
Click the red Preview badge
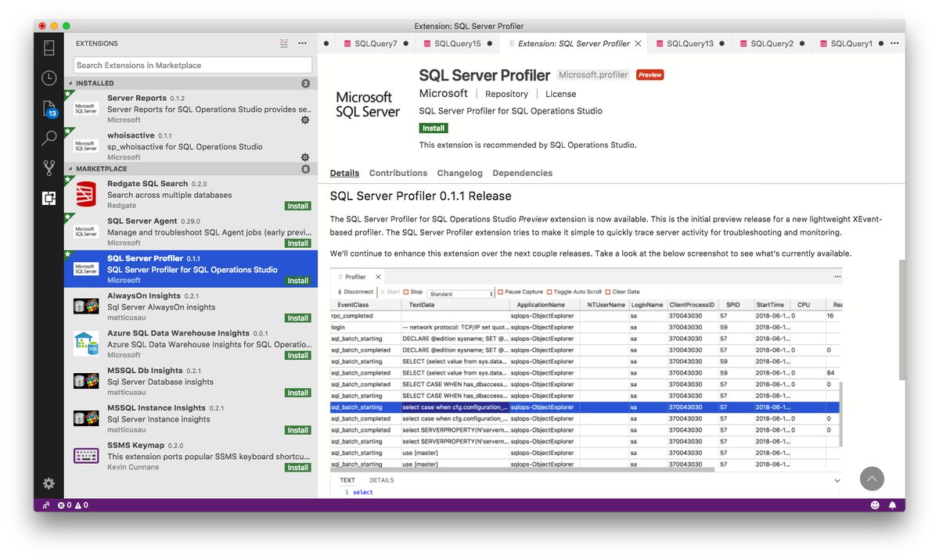tap(649, 75)
